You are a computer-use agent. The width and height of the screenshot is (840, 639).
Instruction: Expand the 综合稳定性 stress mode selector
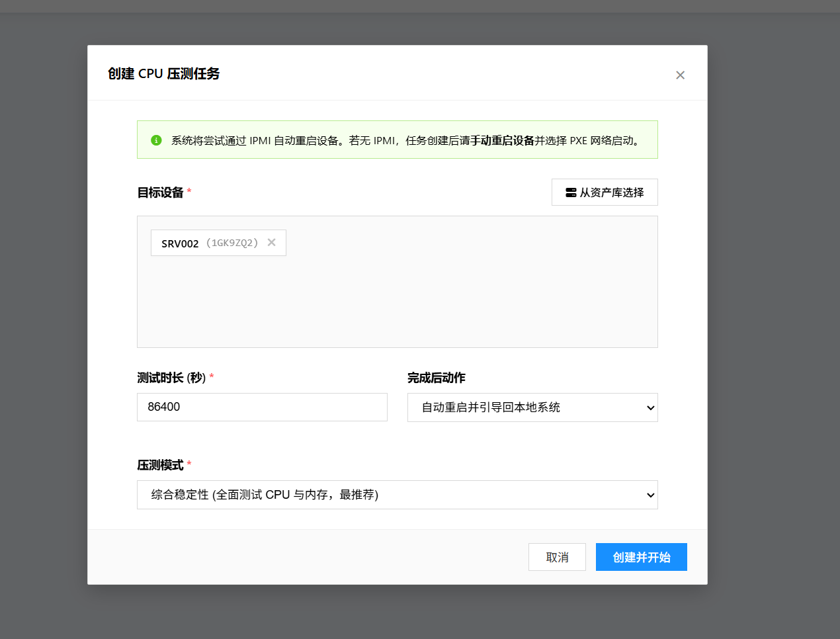coord(384,495)
